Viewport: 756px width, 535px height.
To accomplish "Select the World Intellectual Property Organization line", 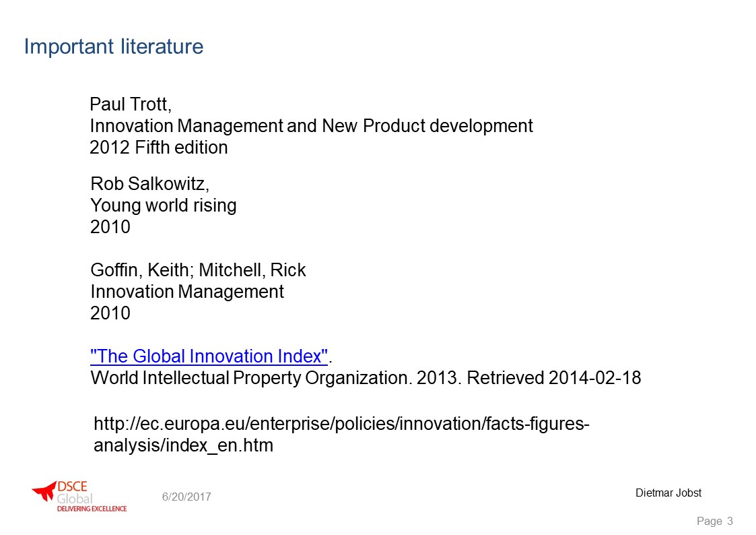I will [x=366, y=378].
